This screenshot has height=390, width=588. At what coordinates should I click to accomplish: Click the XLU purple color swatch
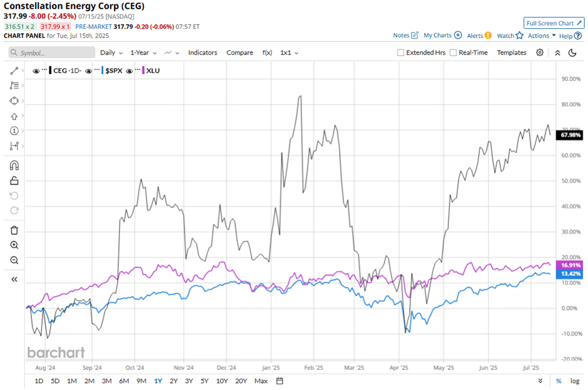pyautogui.click(x=143, y=71)
